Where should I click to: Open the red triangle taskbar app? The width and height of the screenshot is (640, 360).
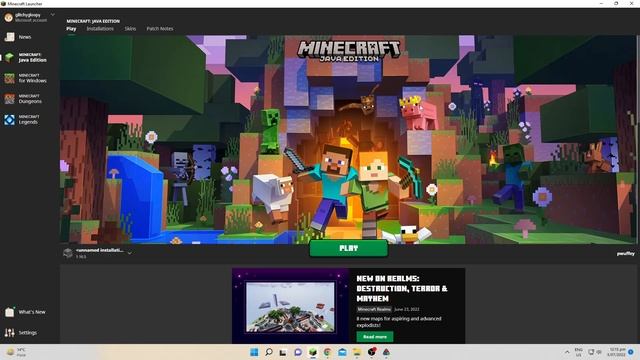tap(386, 352)
